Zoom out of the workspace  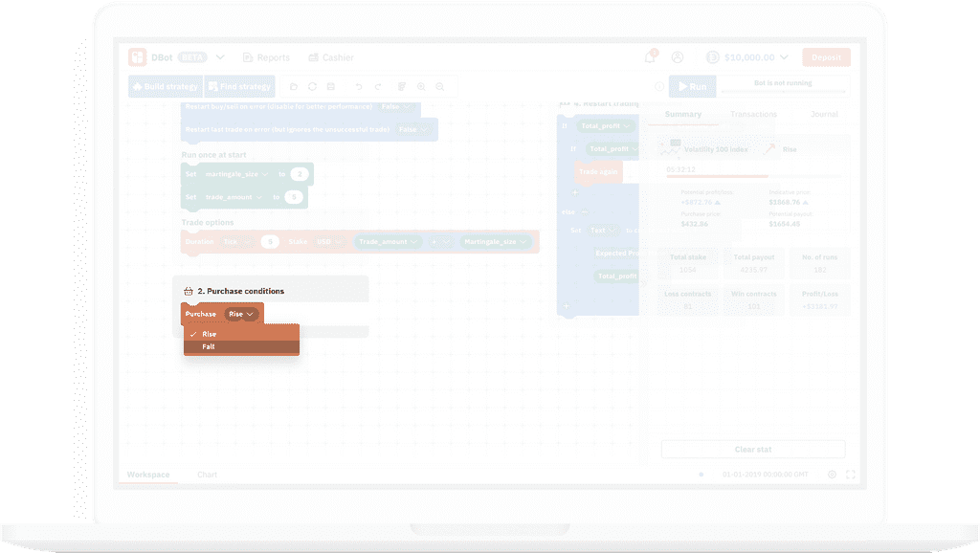440,87
